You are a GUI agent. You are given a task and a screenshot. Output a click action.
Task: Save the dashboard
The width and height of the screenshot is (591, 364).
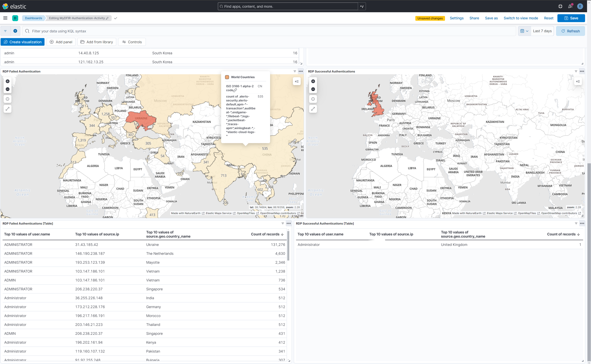(x=571, y=18)
